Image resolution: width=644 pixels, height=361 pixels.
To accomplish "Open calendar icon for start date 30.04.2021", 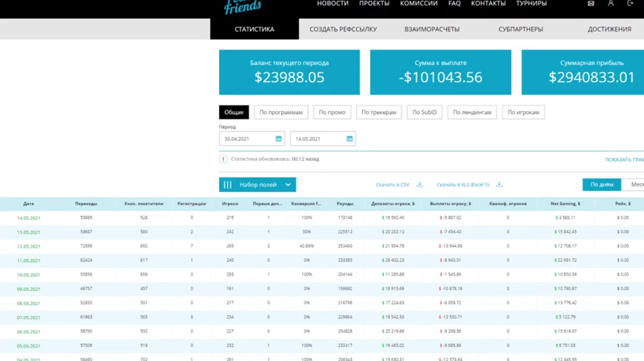I will 279,139.
